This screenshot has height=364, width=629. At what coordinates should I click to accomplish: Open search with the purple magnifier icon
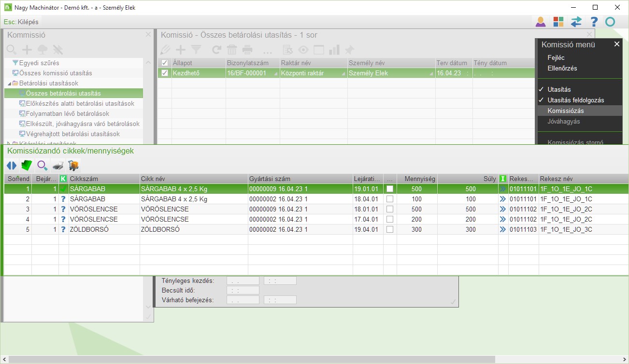click(43, 166)
